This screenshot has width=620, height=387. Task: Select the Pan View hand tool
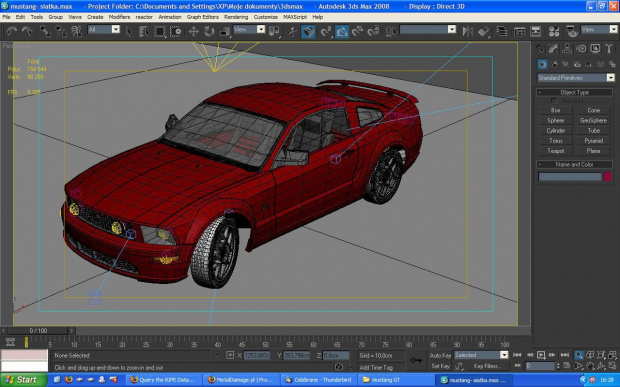[590, 366]
